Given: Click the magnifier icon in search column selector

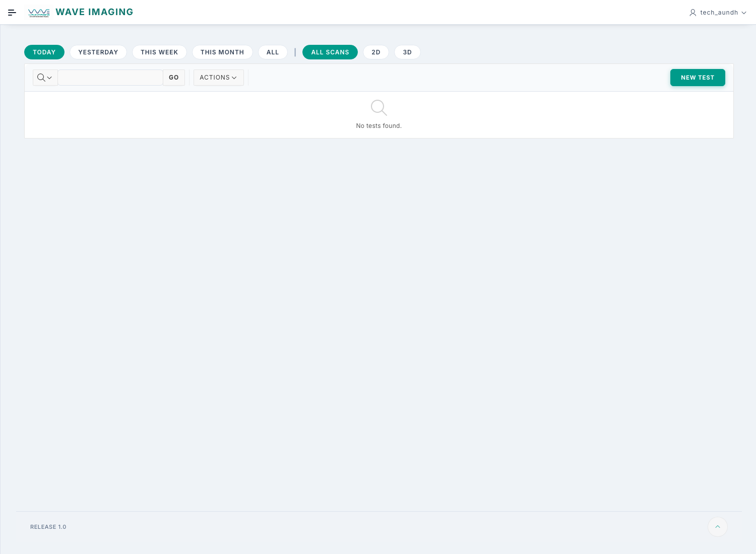Looking at the screenshot, I should (41, 78).
